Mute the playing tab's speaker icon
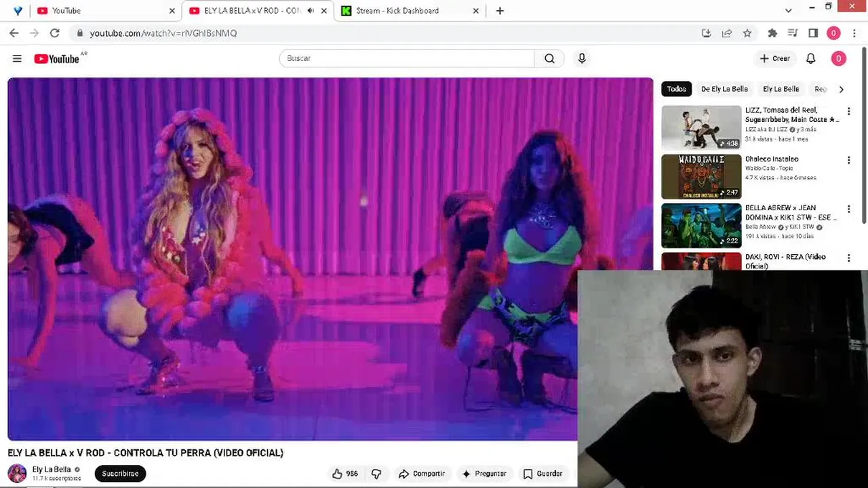The image size is (868, 488). click(311, 11)
